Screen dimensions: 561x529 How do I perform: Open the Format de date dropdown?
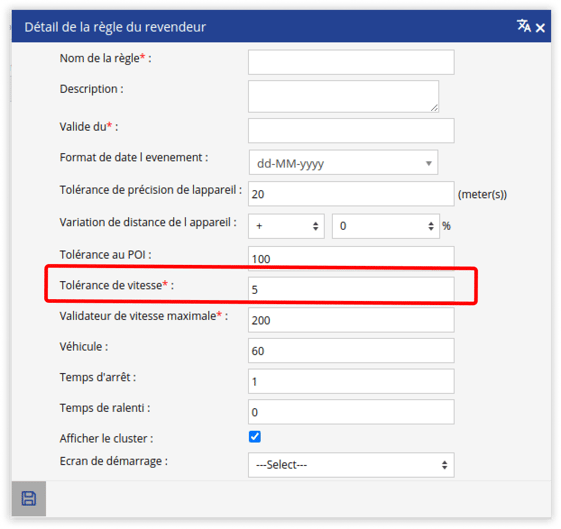343,162
